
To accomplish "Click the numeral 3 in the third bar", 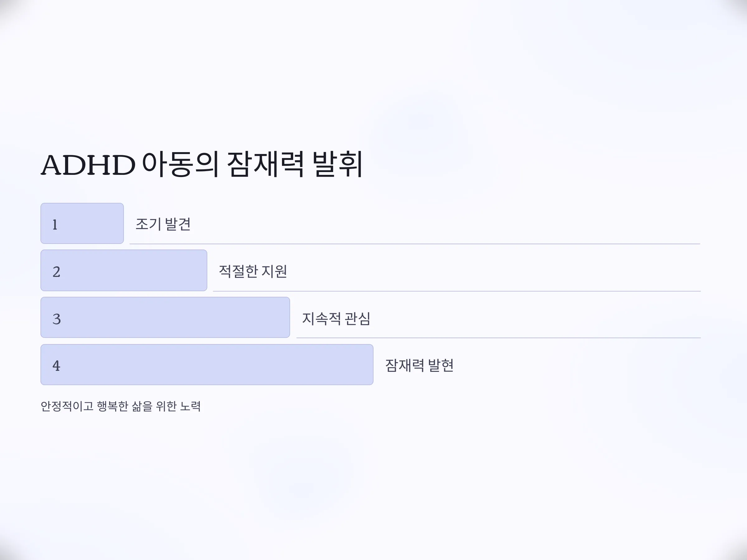I will pos(57,319).
